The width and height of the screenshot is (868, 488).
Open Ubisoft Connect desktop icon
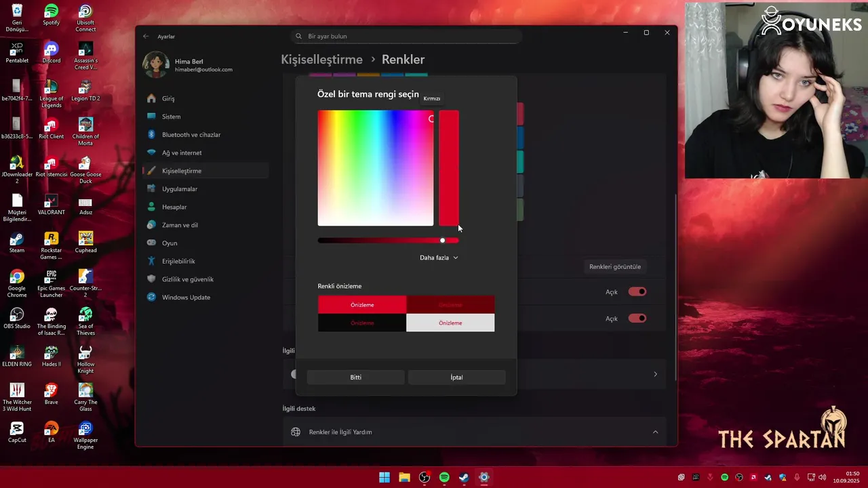[x=85, y=18]
